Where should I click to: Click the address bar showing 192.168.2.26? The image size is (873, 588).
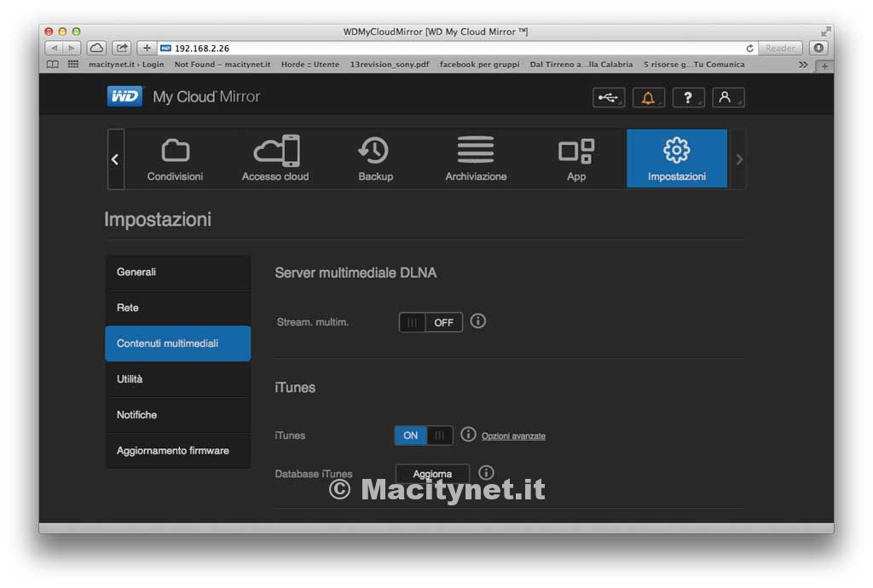pyautogui.click(x=457, y=49)
